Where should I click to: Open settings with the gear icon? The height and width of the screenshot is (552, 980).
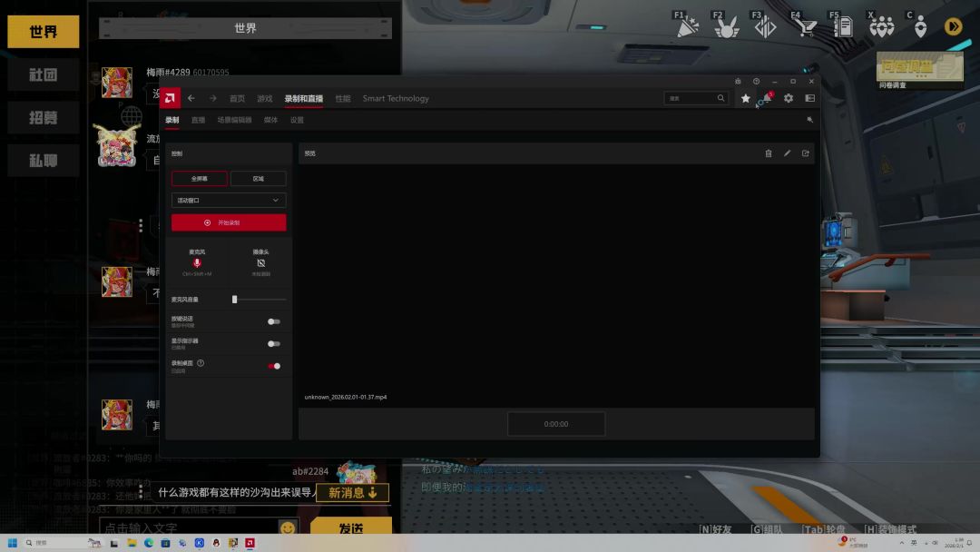788,98
